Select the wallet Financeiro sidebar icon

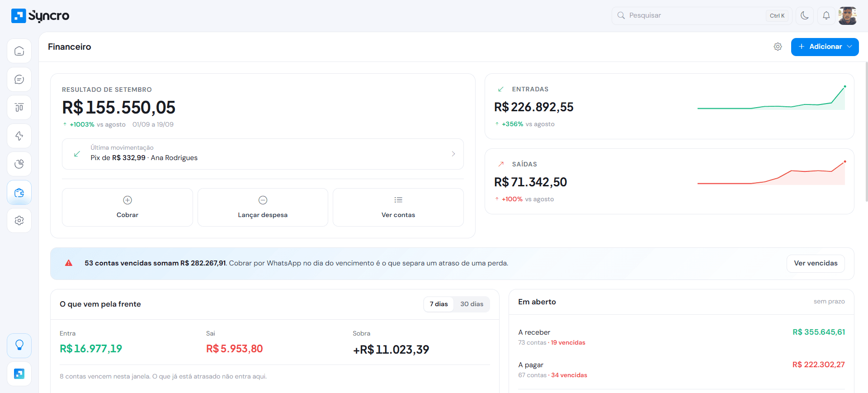tap(19, 193)
